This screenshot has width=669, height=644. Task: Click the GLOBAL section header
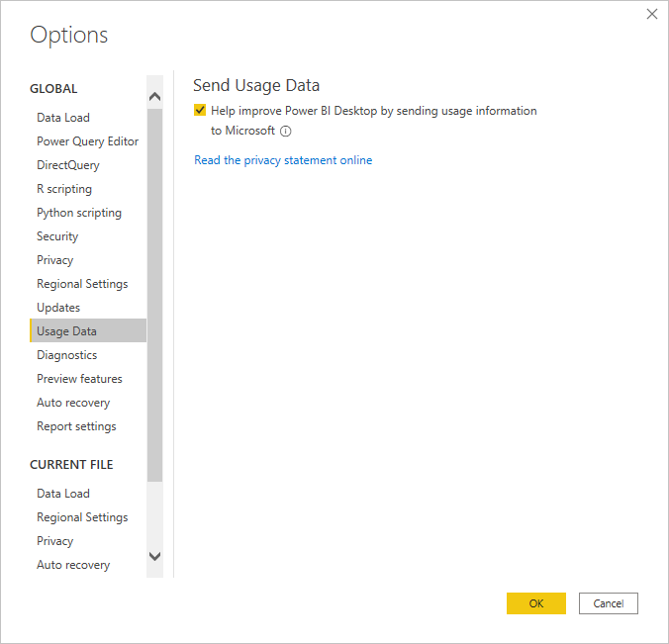point(53,89)
